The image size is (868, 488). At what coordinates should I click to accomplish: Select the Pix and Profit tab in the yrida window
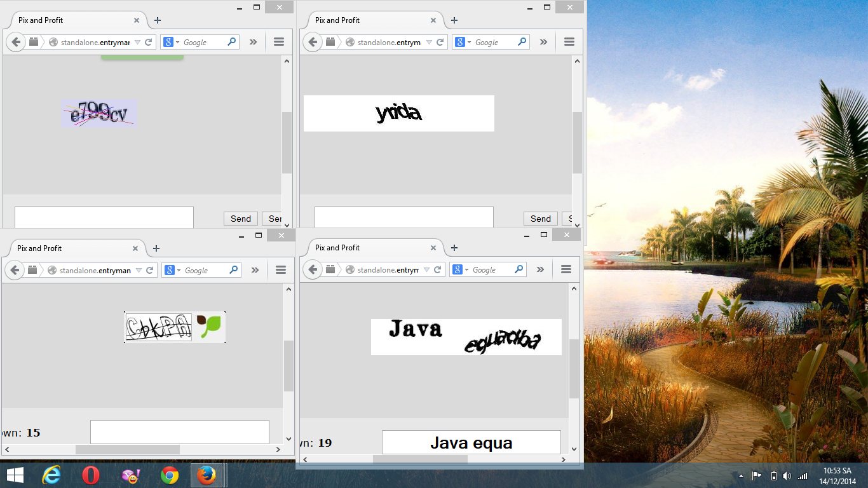pos(372,20)
